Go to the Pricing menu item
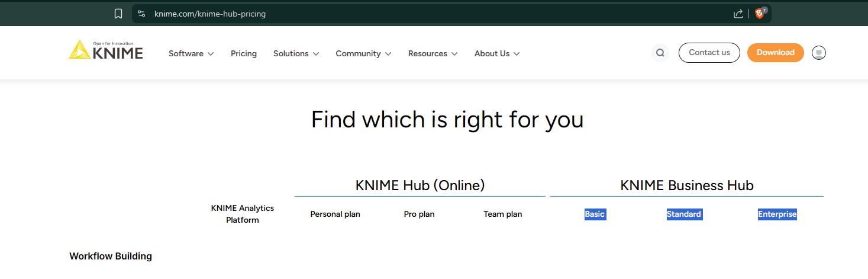868x279 pixels. pos(244,53)
